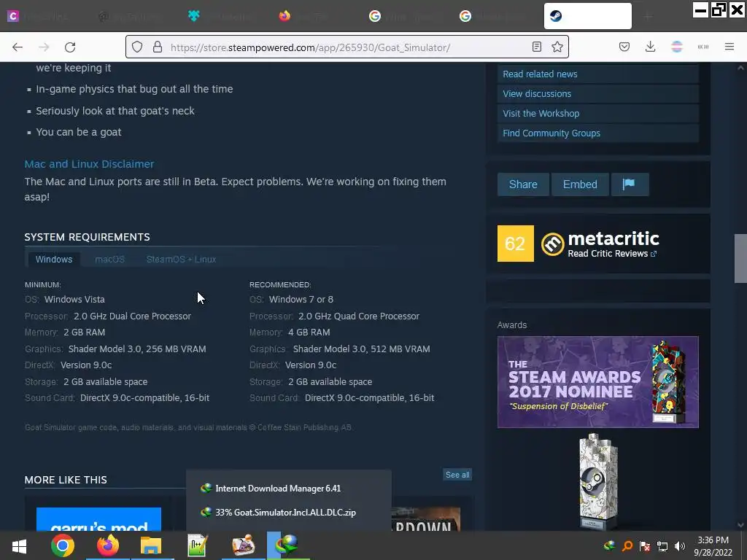The height and width of the screenshot is (560, 747).
Task: Reload the Steam store page
Action: click(x=70, y=47)
